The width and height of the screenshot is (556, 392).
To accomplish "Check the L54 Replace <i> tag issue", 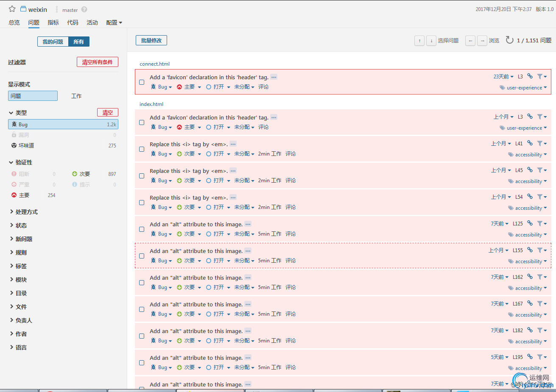I will pos(142,203).
